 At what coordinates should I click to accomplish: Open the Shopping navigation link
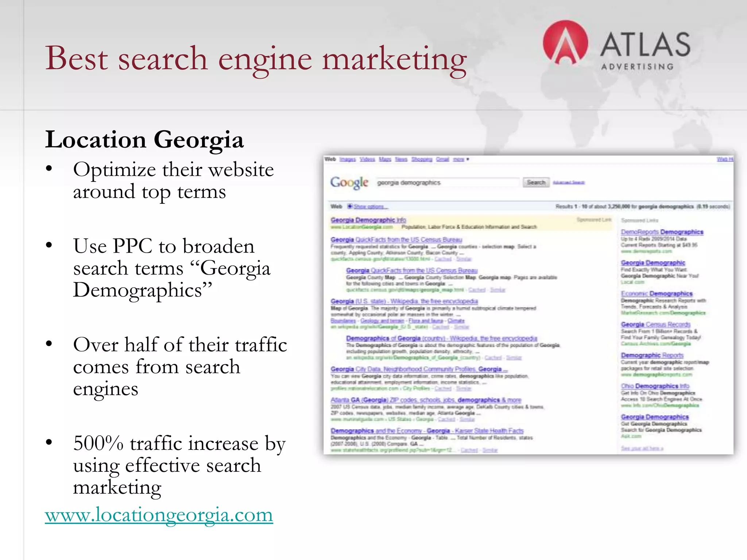pyautogui.click(x=422, y=159)
